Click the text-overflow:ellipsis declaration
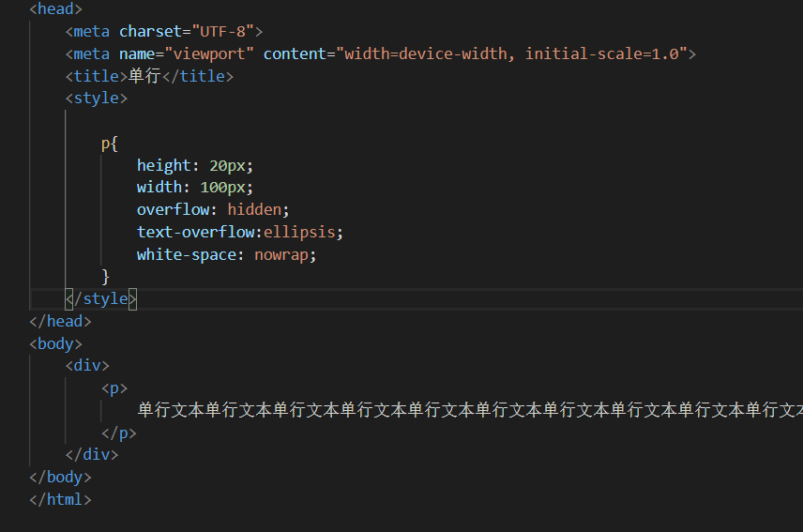Image resolution: width=803 pixels, height=532 pixels. pos(239,232)
